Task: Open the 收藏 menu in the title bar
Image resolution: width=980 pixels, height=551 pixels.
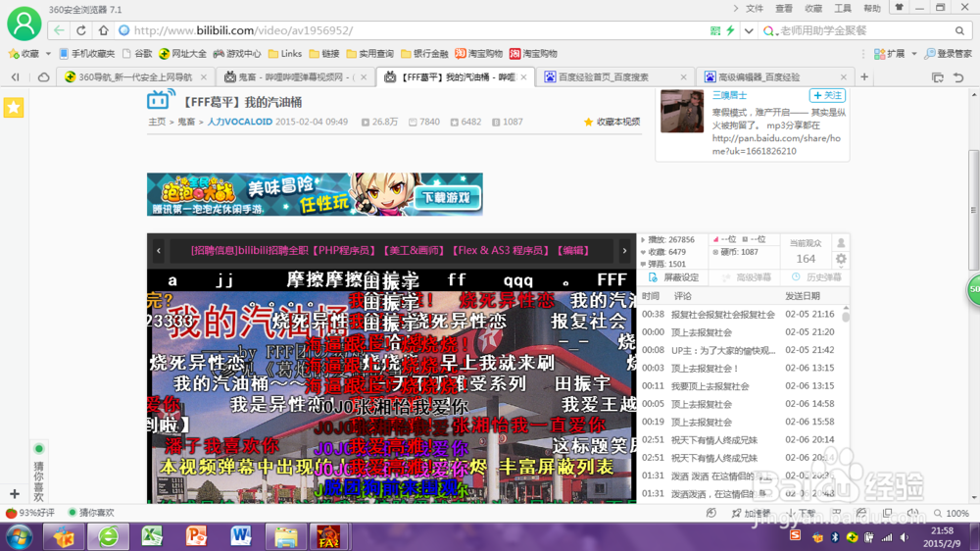Action: (x=813, y=9)
